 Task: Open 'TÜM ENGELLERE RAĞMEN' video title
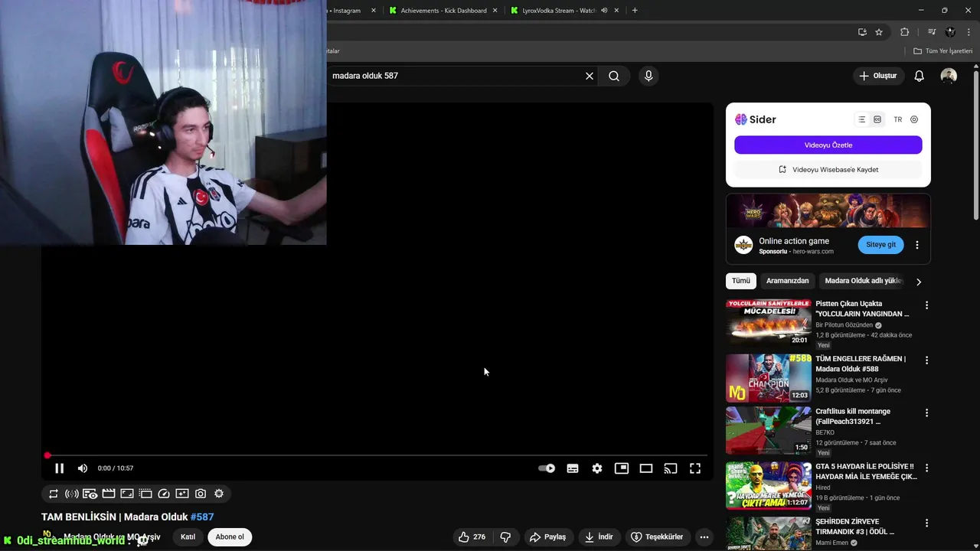pos(861,364)
